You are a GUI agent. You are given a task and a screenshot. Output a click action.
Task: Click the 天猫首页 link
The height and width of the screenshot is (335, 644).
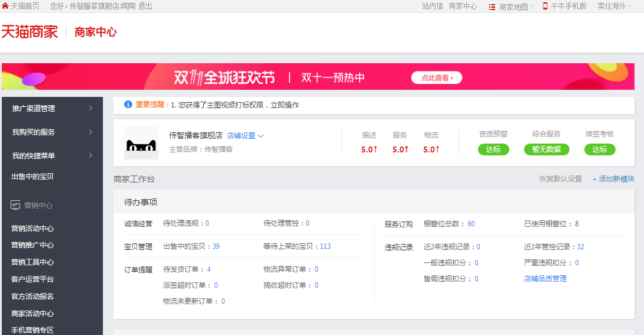coord(25,6)
